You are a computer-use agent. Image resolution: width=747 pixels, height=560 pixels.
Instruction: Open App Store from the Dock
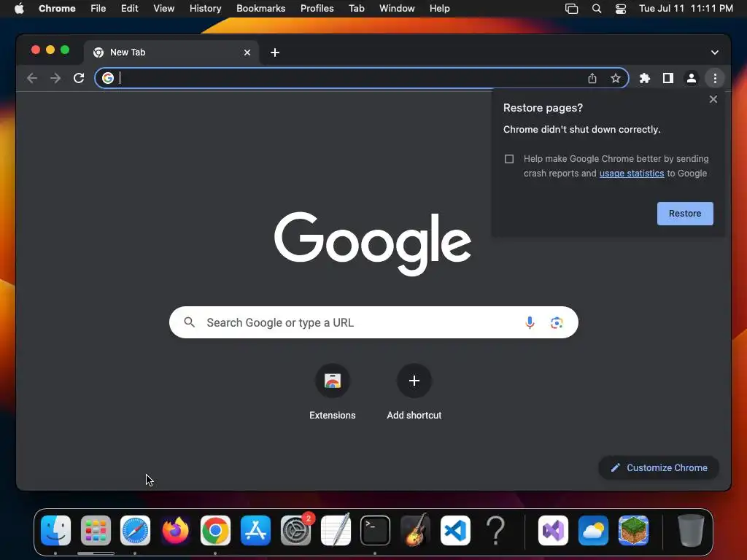[256, 531]
